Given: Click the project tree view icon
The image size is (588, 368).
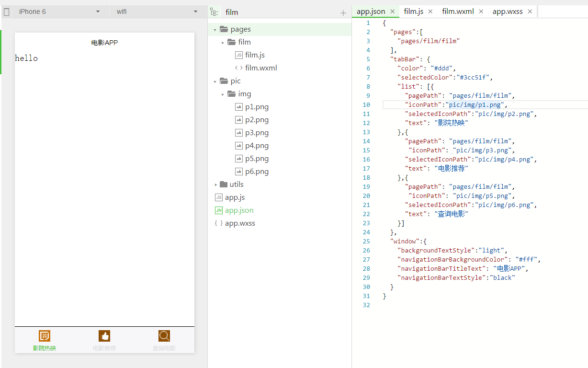Looking at the screenshot, I should [x=214, y=12].
